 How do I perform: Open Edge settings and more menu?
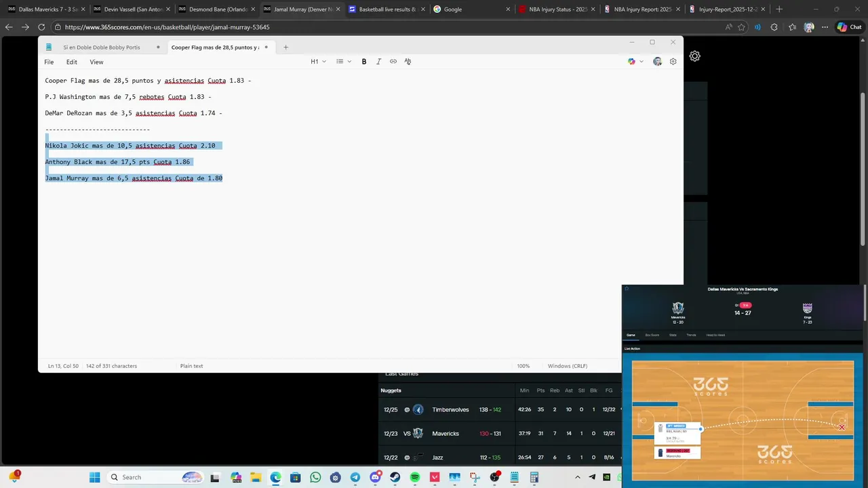click(x=825, y=27)
